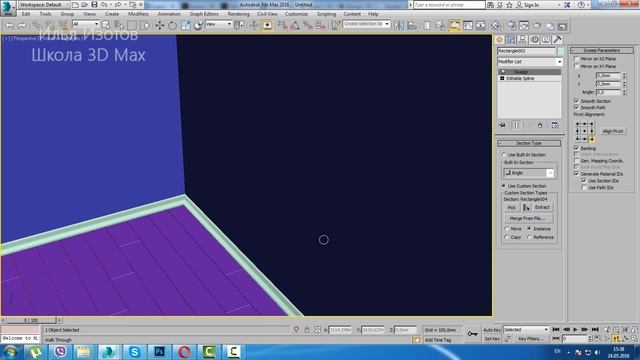Toggle the Selection Lock padlock icon
640x360 pixels.
307,330
